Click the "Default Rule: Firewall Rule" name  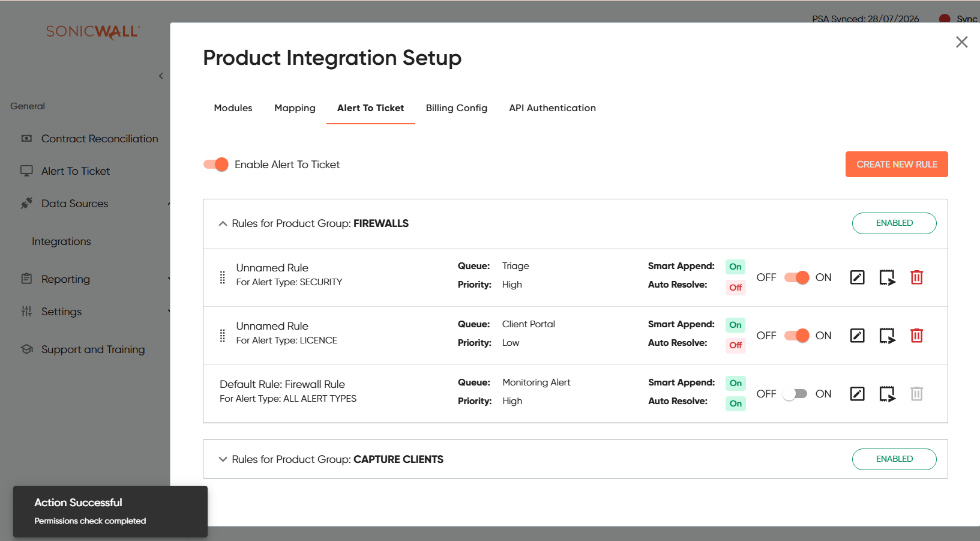tap(282, 384)
